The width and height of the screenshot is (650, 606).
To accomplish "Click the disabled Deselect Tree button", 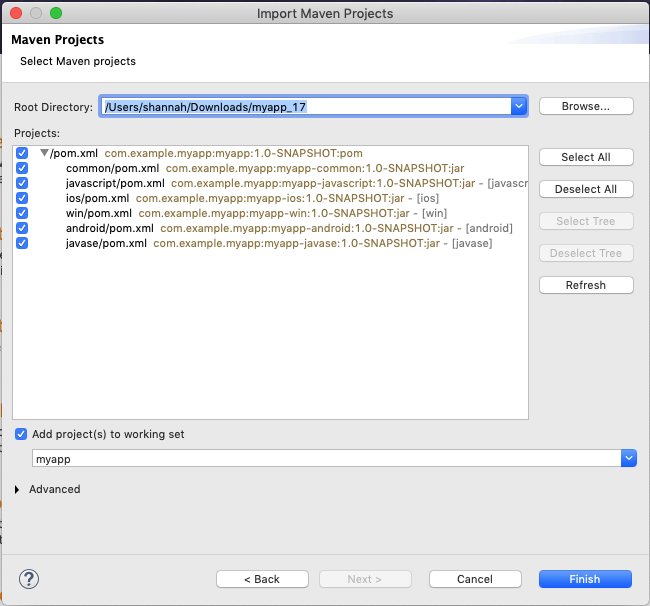I will pos(586,253).
